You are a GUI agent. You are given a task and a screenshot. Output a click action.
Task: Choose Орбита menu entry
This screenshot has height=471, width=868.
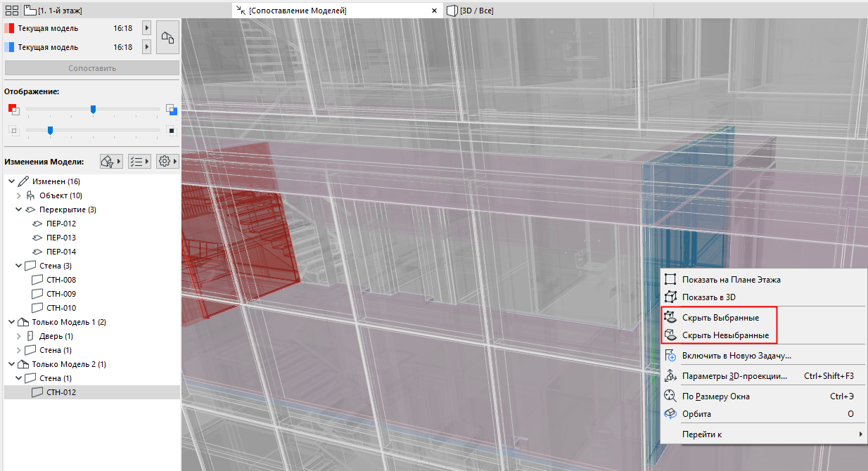(764, 414)
